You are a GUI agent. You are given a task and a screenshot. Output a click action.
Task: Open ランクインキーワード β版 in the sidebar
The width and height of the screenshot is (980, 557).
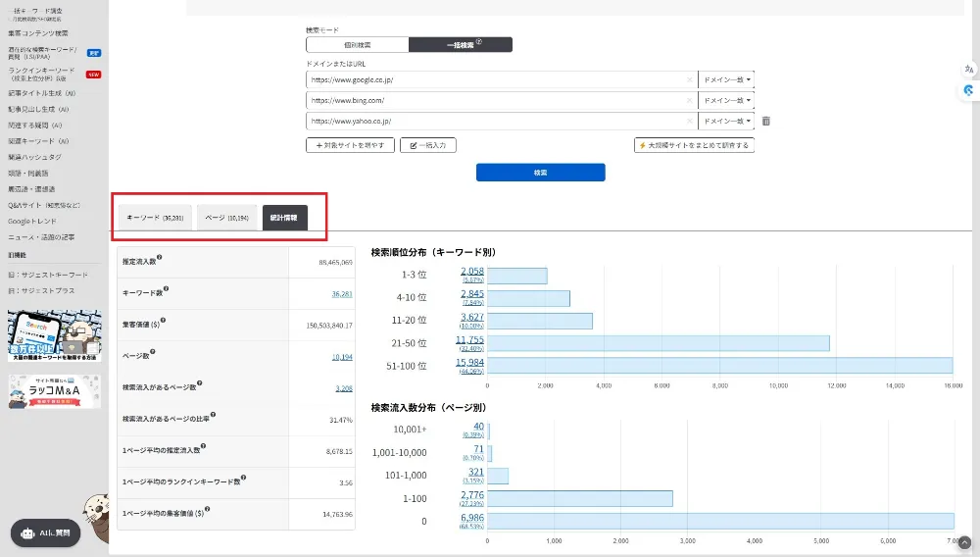tap(41, 75)
